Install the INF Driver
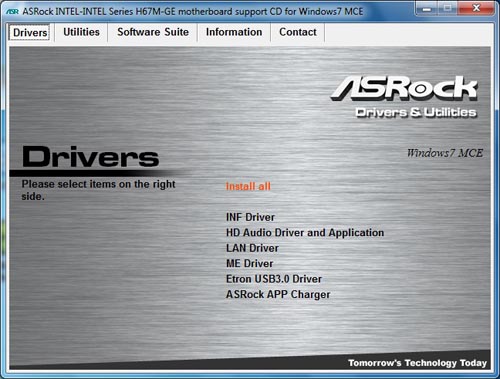The width and height of the screenshot is (500, 379). click(x=250, y=217)
